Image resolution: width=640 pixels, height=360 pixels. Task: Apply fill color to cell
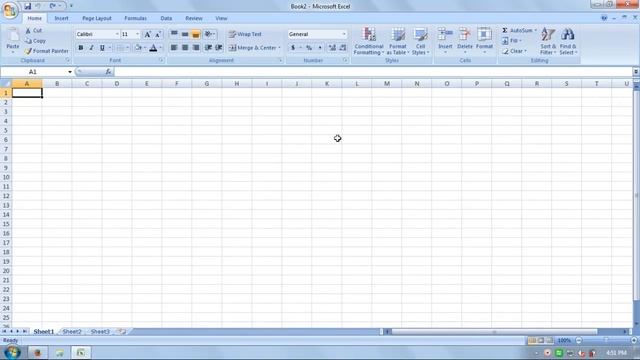click(x=138, y=48)
